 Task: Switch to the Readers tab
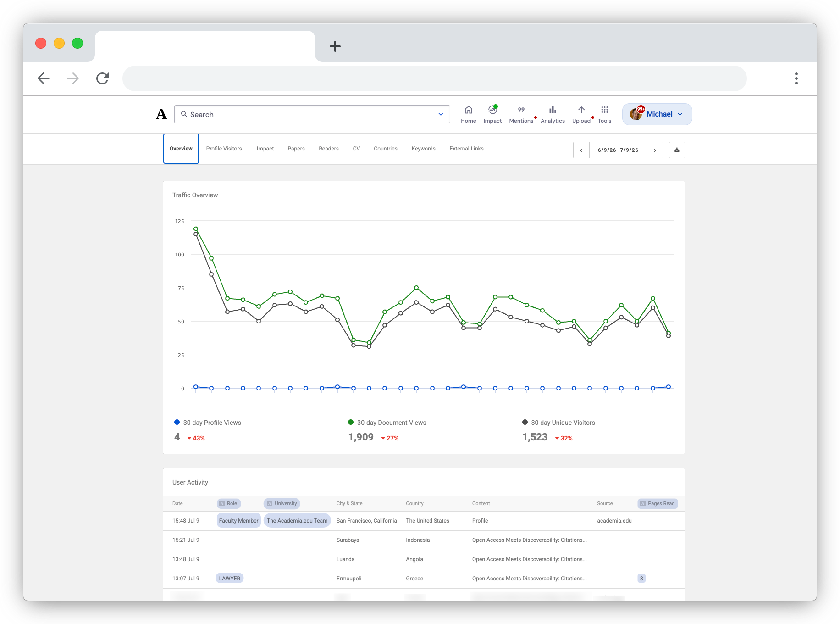(x=329, y=149)
